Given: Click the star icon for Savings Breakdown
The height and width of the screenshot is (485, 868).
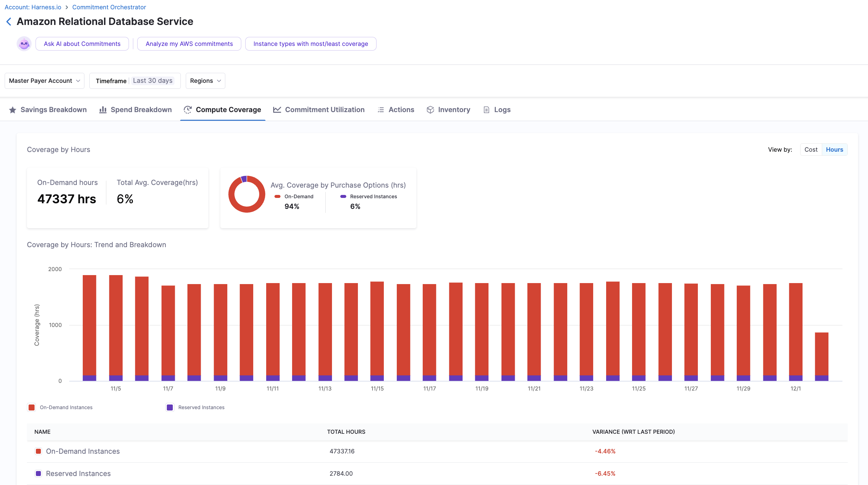Looking at the screenshot, I should pos(13,110).
